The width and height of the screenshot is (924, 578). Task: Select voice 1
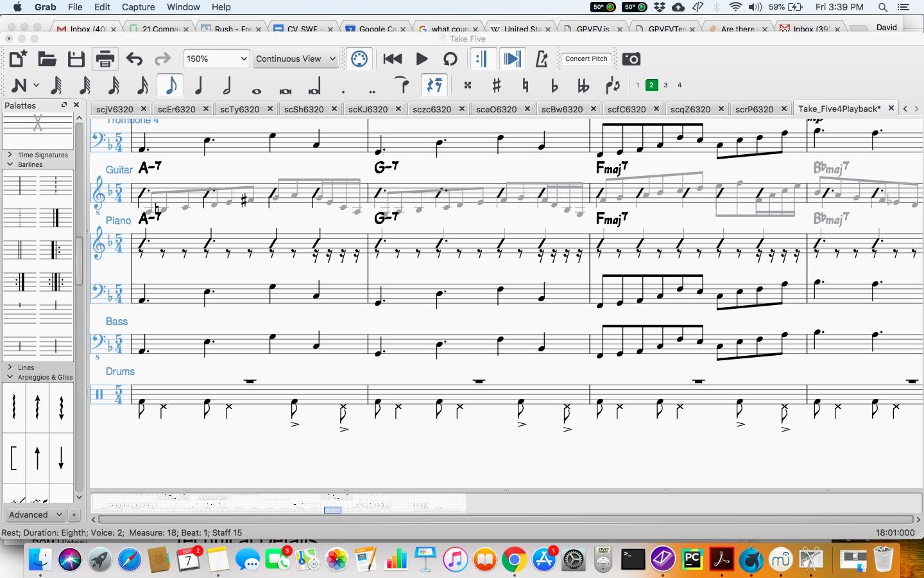tap(637, 85)
